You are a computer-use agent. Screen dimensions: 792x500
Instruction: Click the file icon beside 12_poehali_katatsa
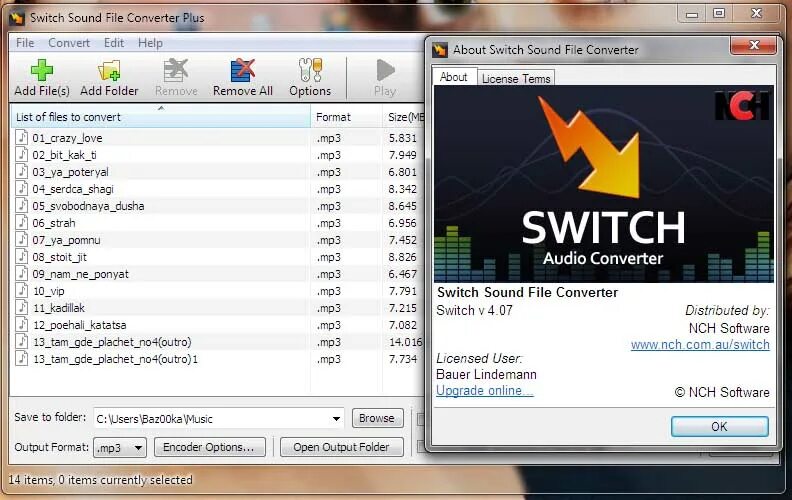21,325
